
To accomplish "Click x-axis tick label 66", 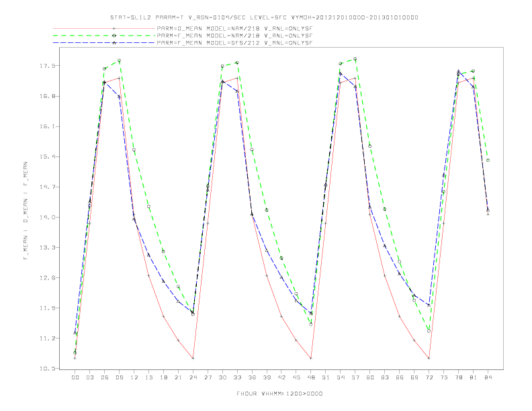I will pyautogui.click(x=400, y=377).
